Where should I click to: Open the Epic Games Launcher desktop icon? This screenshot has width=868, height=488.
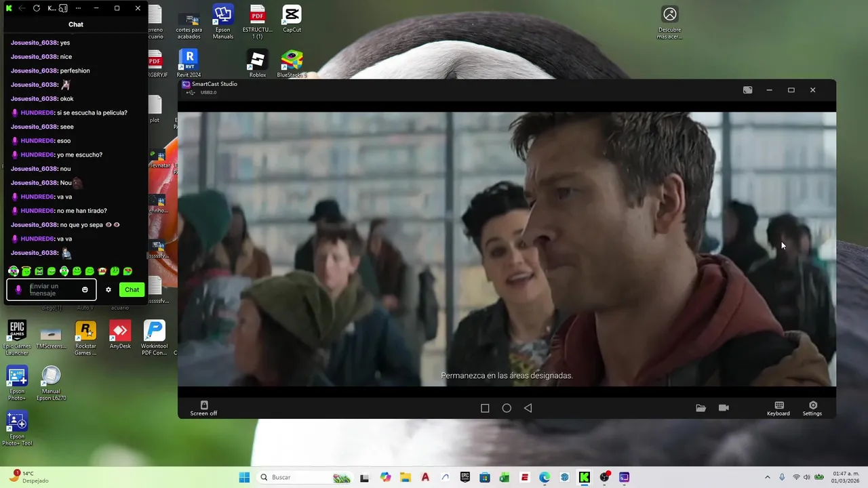pyautogui.click(x=17, y=338)
